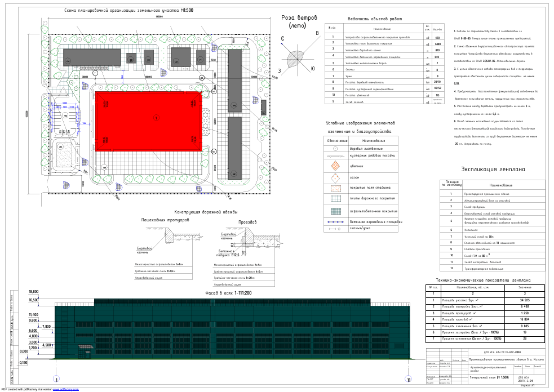
Task: Click the 'Фасад в осях 1-111:200' caption
Action: (228, 293)
